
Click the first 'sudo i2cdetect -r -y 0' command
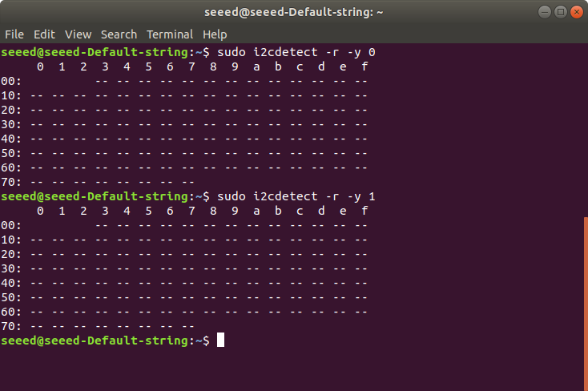point(296,52)
